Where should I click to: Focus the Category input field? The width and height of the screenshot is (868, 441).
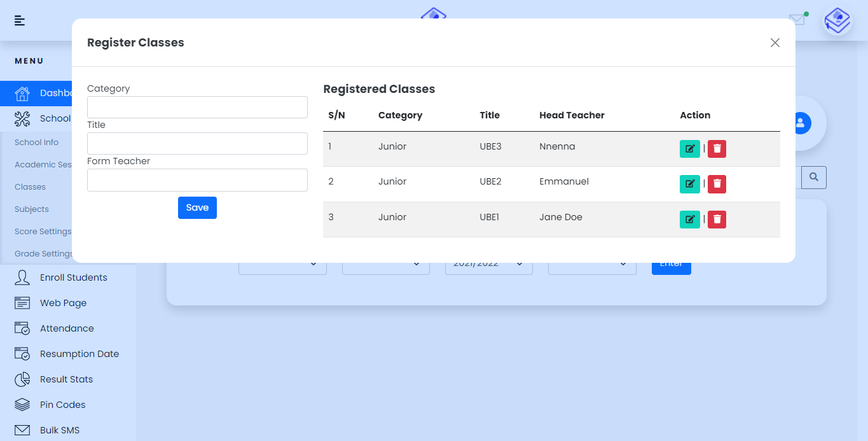[x=197, y=107]
